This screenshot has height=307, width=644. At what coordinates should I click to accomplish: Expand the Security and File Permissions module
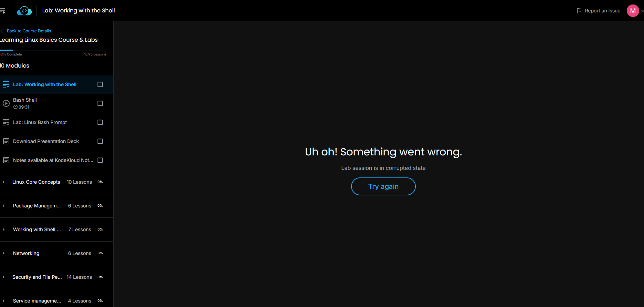(56, 277)
